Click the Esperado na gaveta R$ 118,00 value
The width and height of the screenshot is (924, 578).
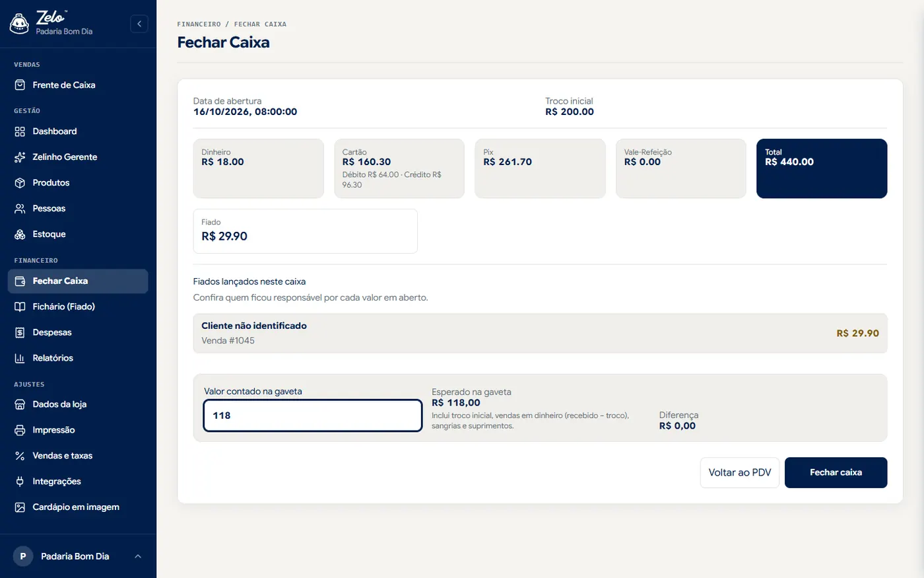[x=456, y=403]
